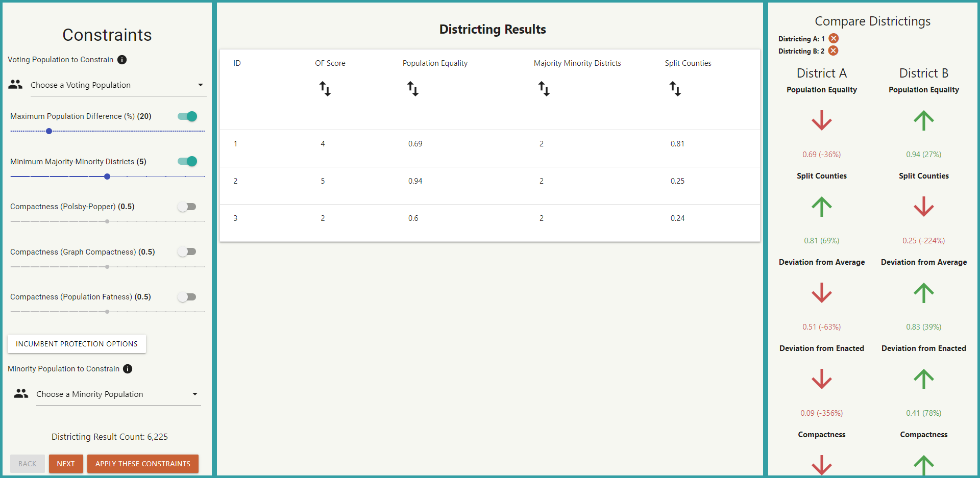
Task: Remove Districting A from the comparison
Action: [x=834, y=38]
